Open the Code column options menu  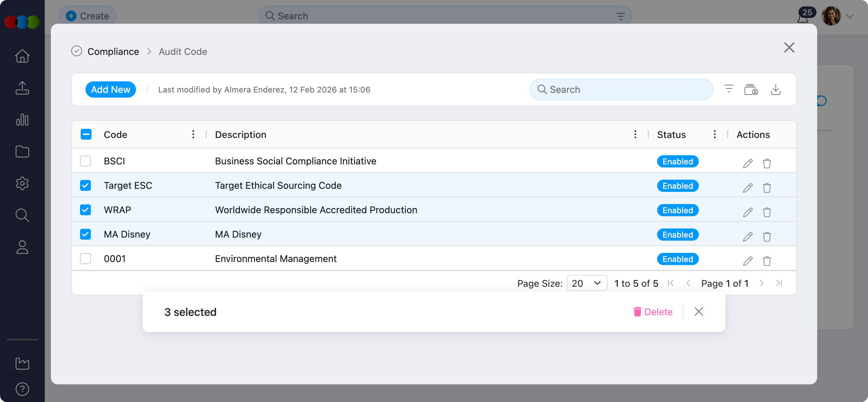tap(193, 134)
